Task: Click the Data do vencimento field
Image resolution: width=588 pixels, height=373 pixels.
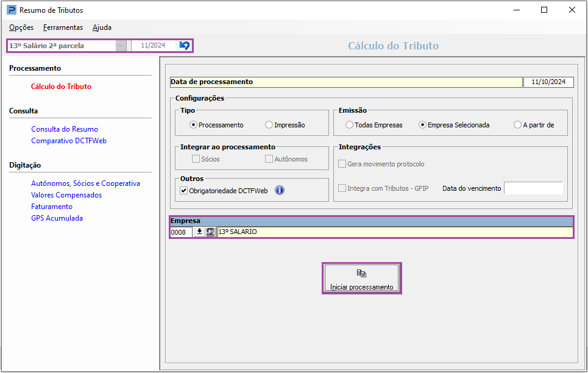Action: pos(533,188)
